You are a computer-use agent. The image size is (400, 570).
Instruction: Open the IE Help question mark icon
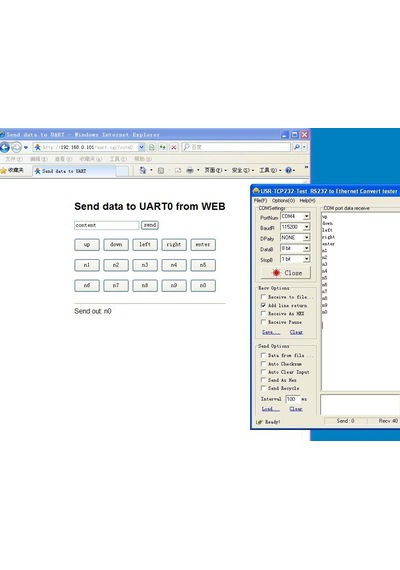click(289, 170)
